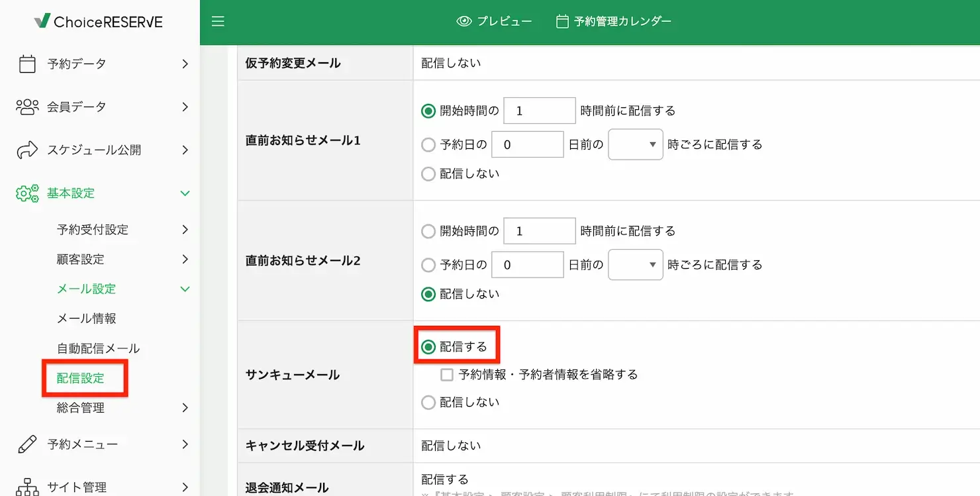Image resolution: width=980 pixels, height=496 pixels.
Task: Select 配信しない radio for 直前お知らせメール1
Action: [x=428, y=174]
